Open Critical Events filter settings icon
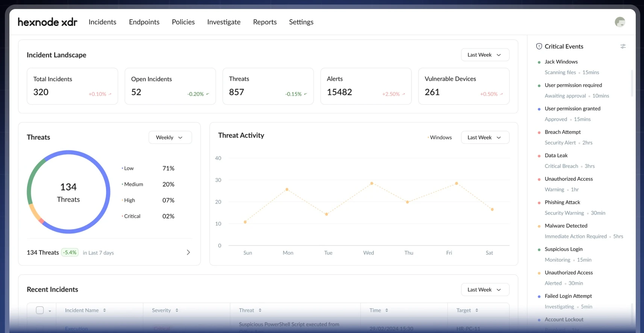644x333 pixels. click(x=623, y=46)
